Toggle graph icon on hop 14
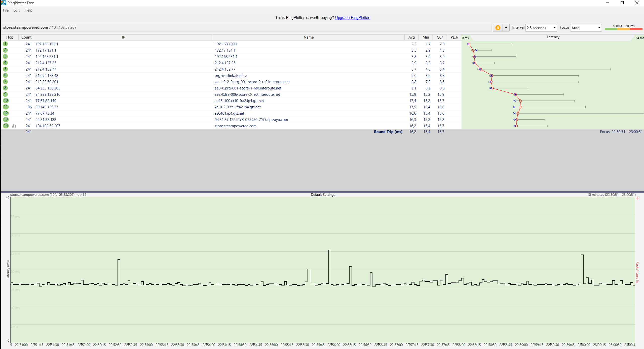The width and height of the screenshot is (644, 349). click(x=14, y=126)
